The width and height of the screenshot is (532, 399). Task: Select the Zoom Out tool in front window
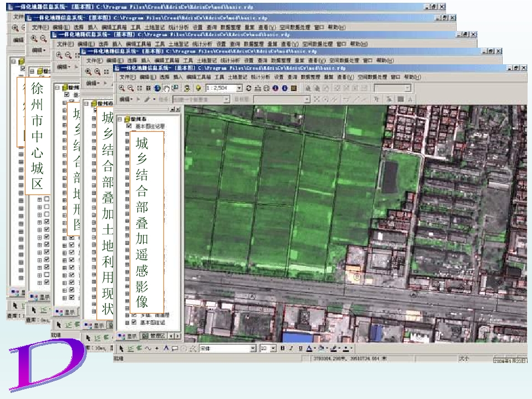131,88
